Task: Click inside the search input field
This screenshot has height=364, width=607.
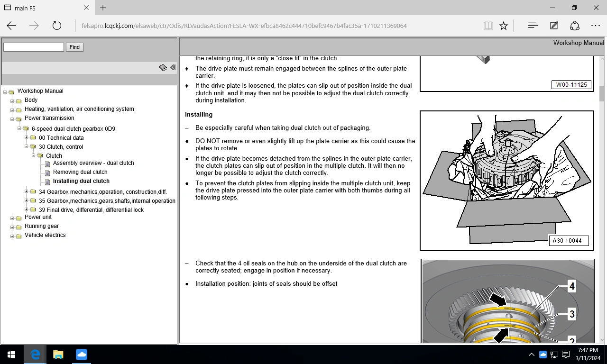Action: (x=33, y=47)
